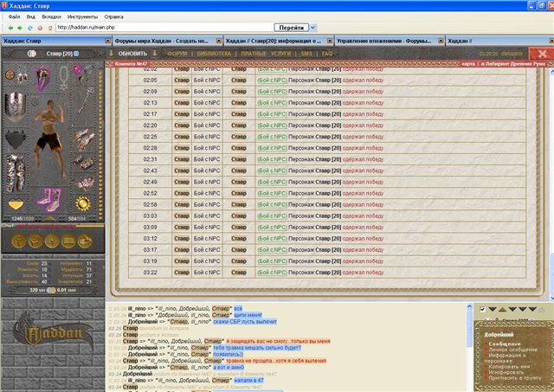Click the chat scrollbar up arrow

click(x=469, y=306)
